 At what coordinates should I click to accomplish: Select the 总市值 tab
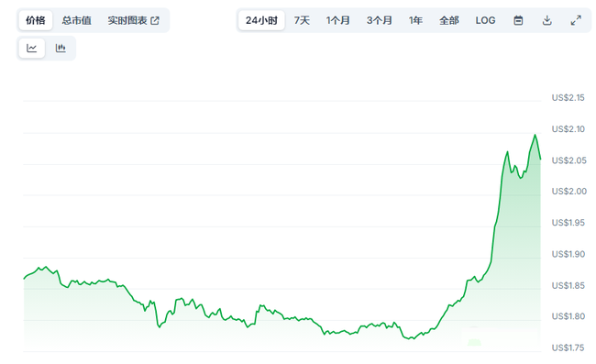pos(76,20)
